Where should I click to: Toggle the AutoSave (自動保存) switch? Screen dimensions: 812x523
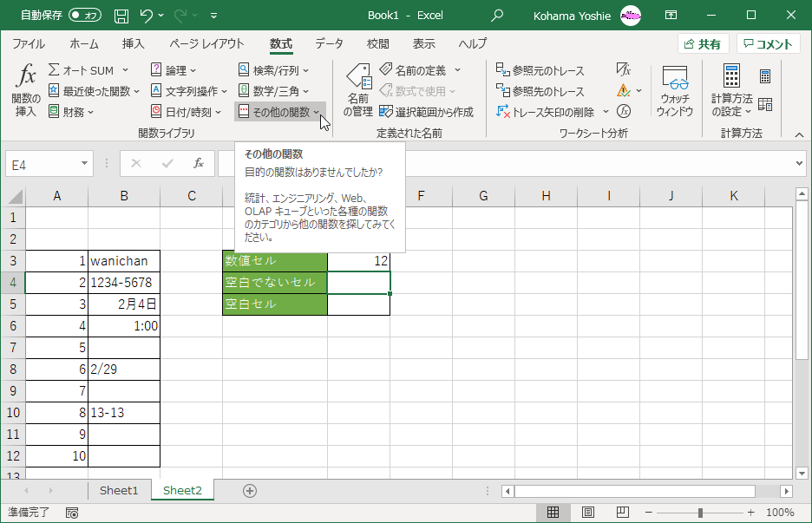84,16
